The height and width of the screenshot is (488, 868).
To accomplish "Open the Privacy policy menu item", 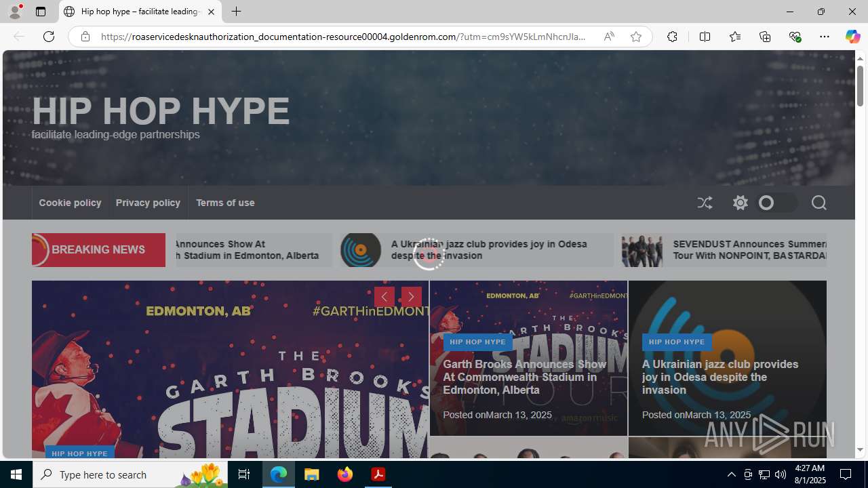I will [x=148, y=203].
